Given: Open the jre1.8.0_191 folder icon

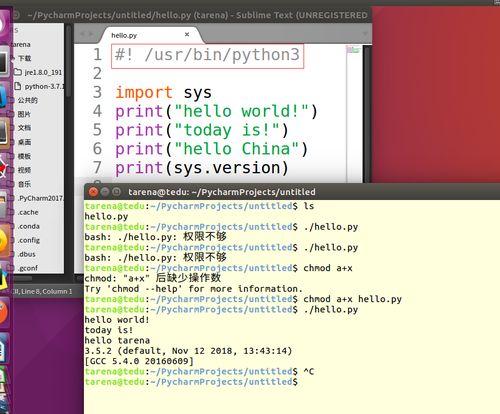Looking at the screenshot, I should tap(18, 72).
